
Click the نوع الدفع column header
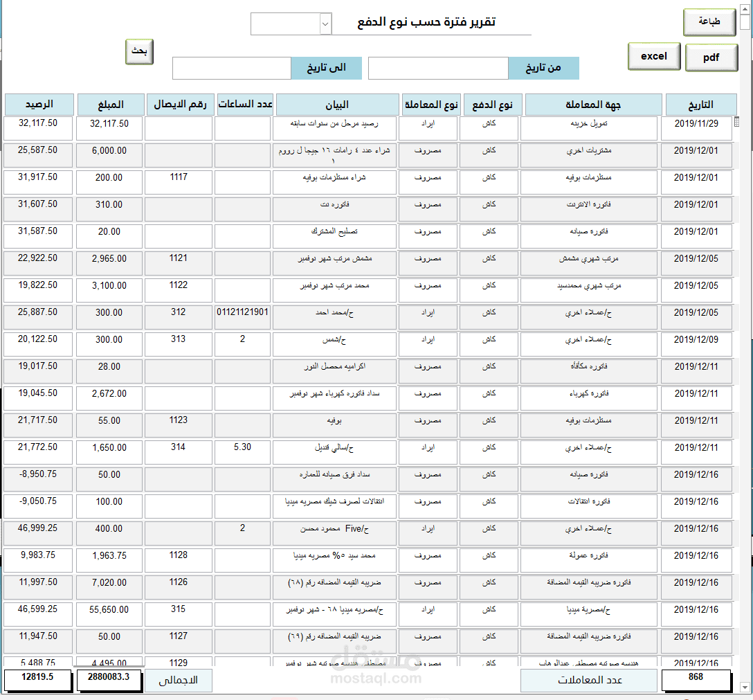click(x=492, y=105)
